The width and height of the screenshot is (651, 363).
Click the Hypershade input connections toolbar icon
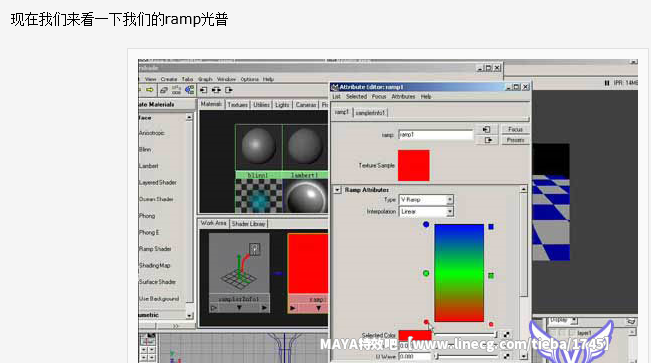[x=203, y=90]
